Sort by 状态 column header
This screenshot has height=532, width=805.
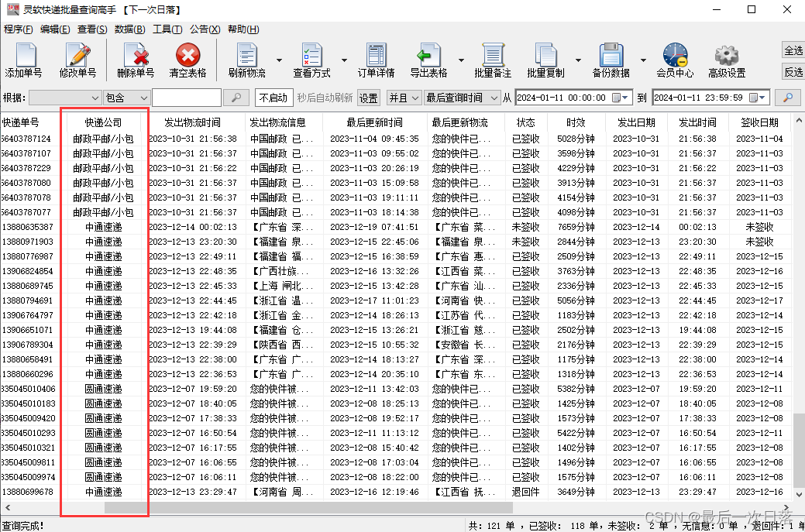(526, 122)
